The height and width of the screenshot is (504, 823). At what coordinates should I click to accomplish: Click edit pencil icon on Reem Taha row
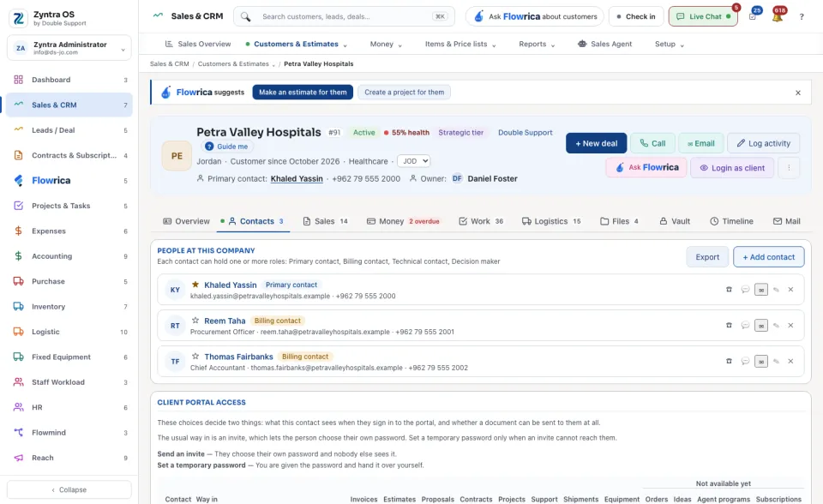pyautogui.click(x=777, y=326)
